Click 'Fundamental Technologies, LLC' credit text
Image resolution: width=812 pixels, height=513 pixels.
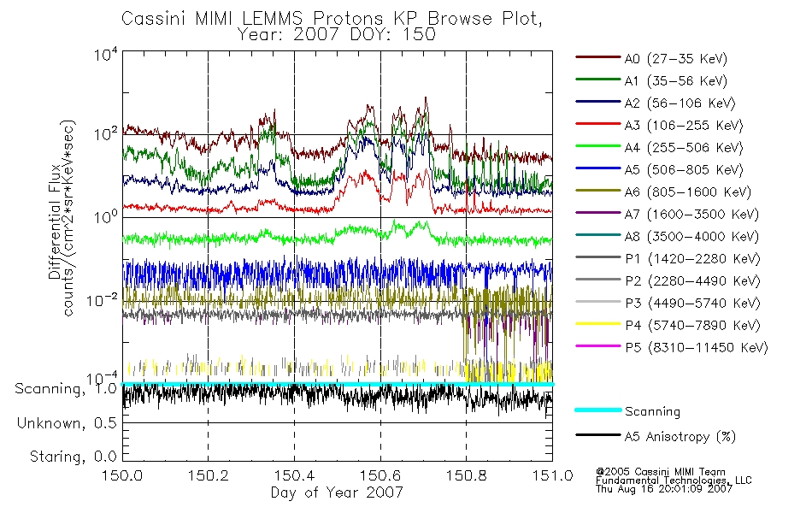pos(674,481)
